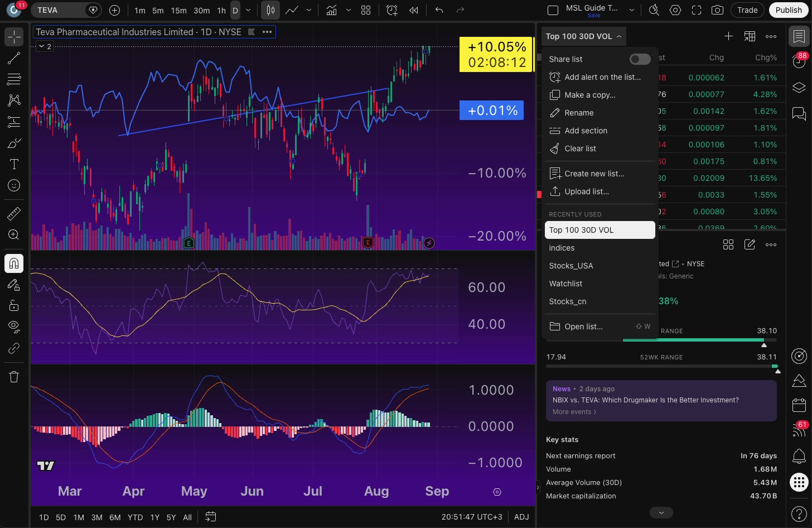Open the candlestick chart type selector
The width and height of the screenshot is (812, 528).
pos(270,10)
